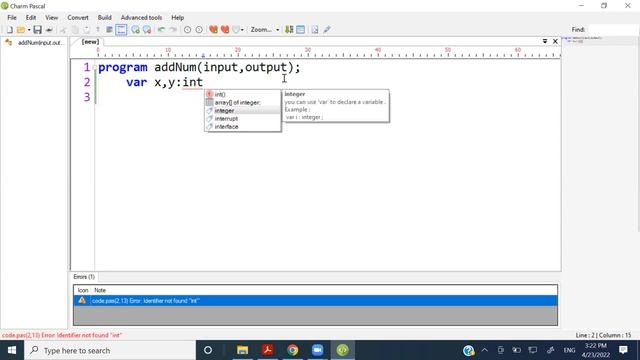Show hidden system tray icons chevron

click(484, 350)
